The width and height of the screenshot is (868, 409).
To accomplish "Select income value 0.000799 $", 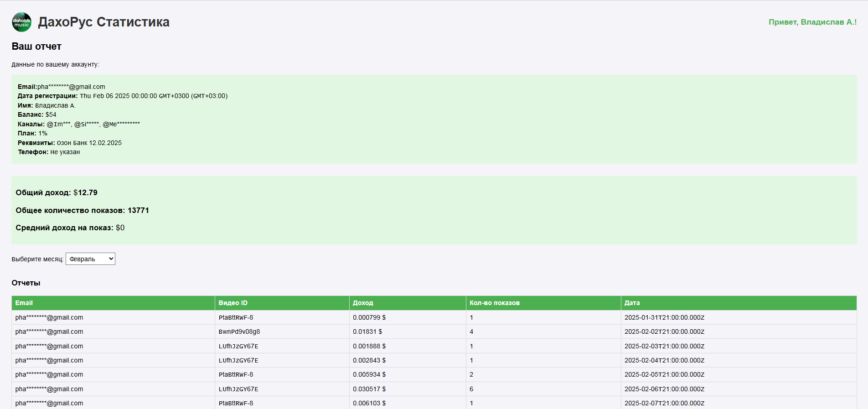I will pyautogui.click(x=369, y=317).
